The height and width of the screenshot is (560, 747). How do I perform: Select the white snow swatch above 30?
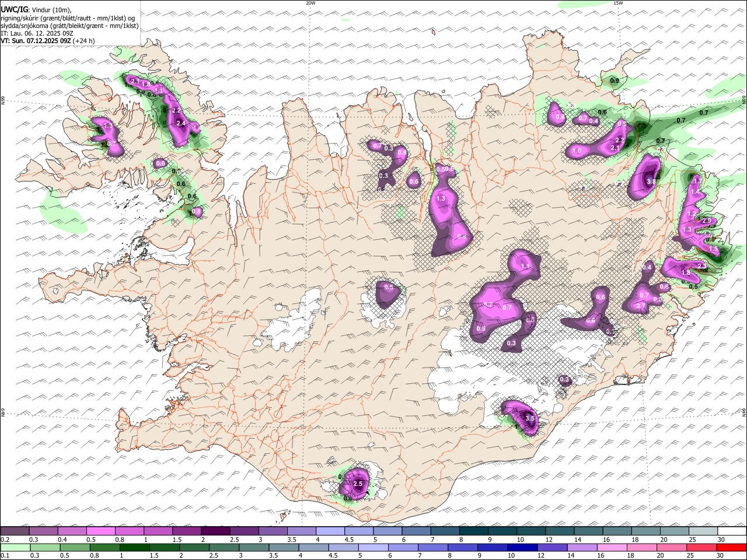[732, 531]
